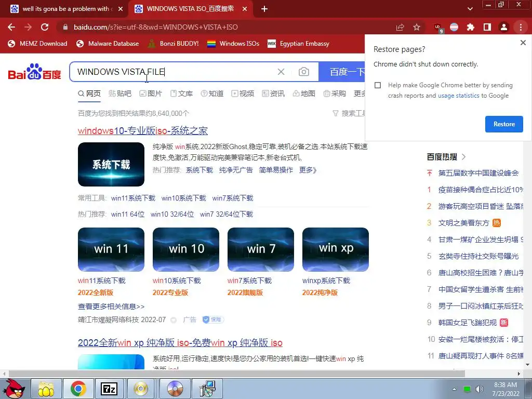The image size is (532, 399).
Task: Expand the tab search chevron
Action: pos(470,9)
